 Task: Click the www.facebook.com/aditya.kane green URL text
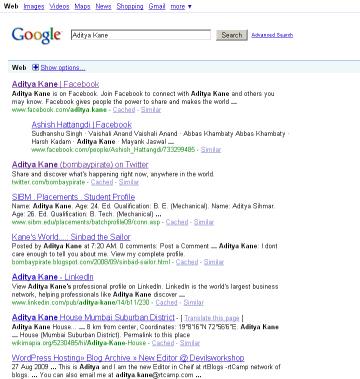(x=59, y=110)
